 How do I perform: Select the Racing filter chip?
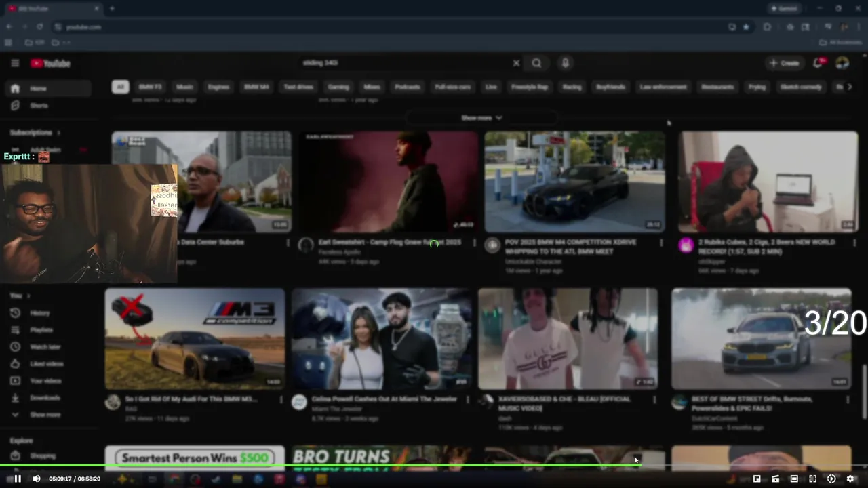[x=572, y=87]
